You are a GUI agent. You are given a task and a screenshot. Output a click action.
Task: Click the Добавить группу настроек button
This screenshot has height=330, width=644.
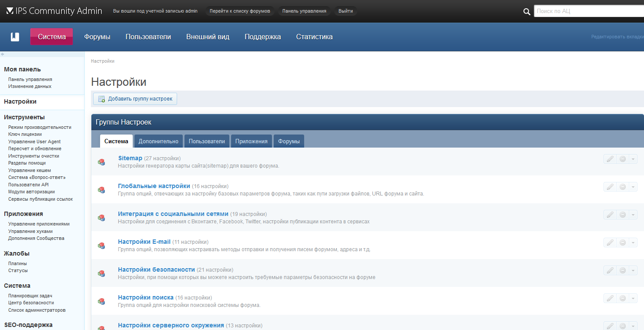135,99
